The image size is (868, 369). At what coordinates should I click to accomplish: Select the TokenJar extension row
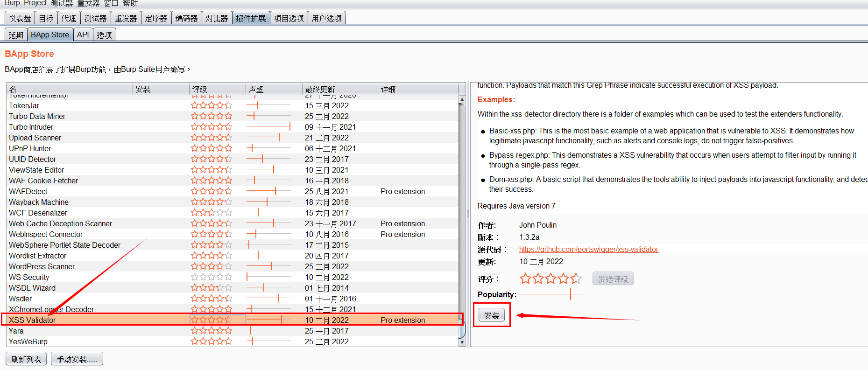pos(233,105)
